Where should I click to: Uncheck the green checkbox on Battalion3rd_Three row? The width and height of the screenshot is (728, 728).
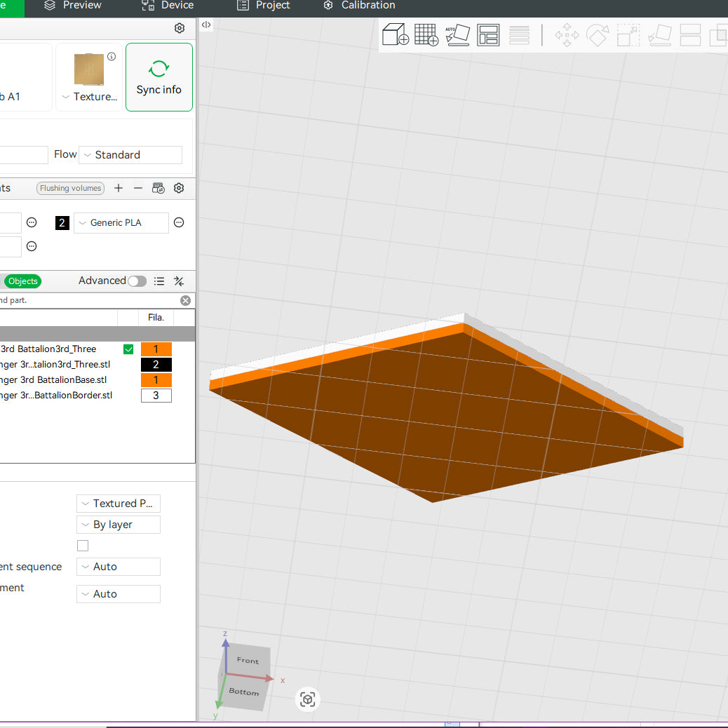pos(128,349)
